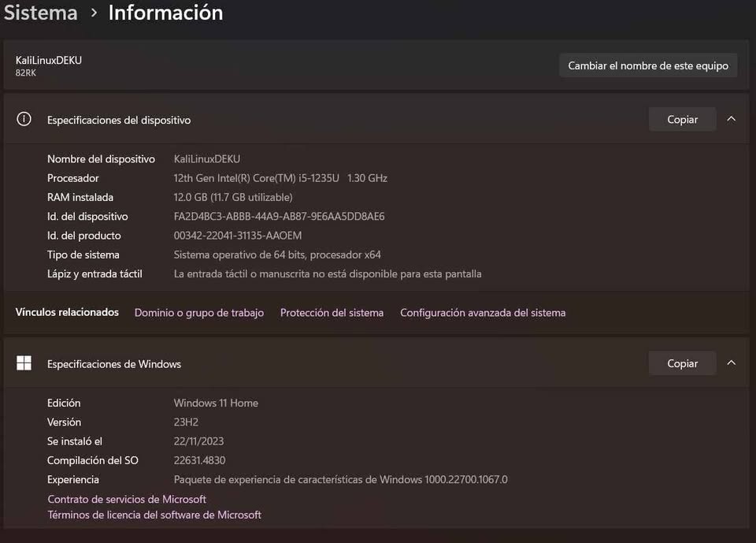Image resolution: width=756 pixels, height=543 pixels.
Task: Copy the Windows specifications with Copiar
Action: tap(682, 363)
